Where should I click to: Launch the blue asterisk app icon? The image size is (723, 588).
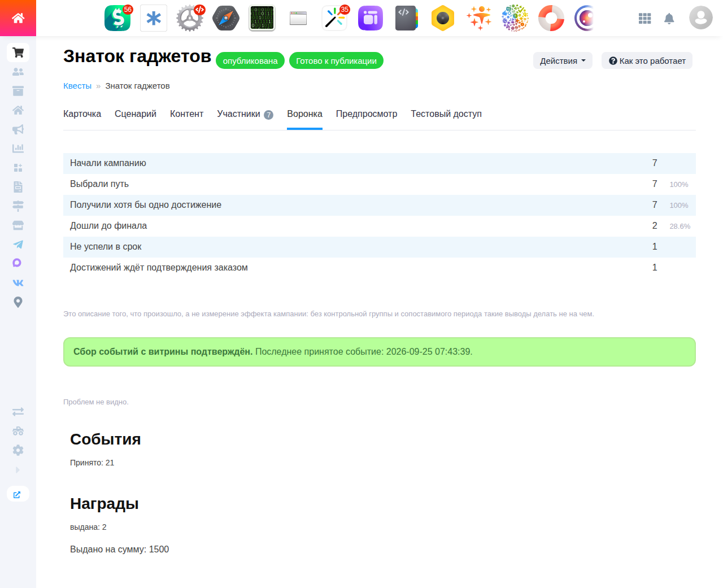point(154,18)
